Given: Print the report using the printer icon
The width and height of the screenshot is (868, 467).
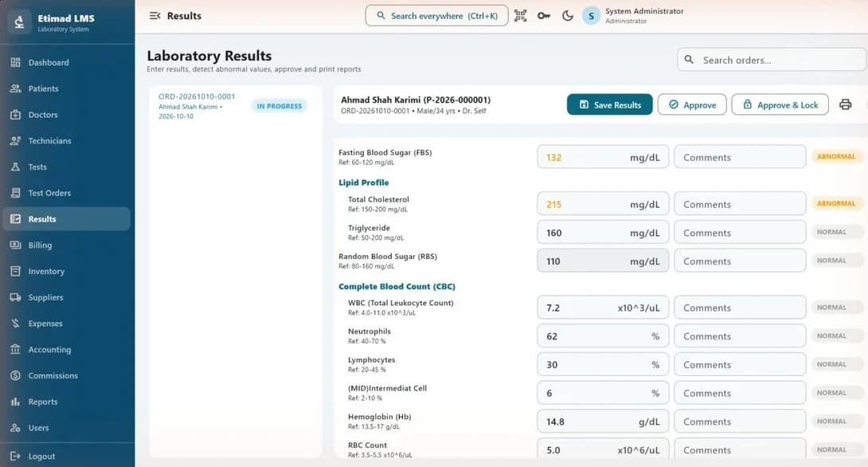Looking at the screenshot, I should (x=845, y=104).
